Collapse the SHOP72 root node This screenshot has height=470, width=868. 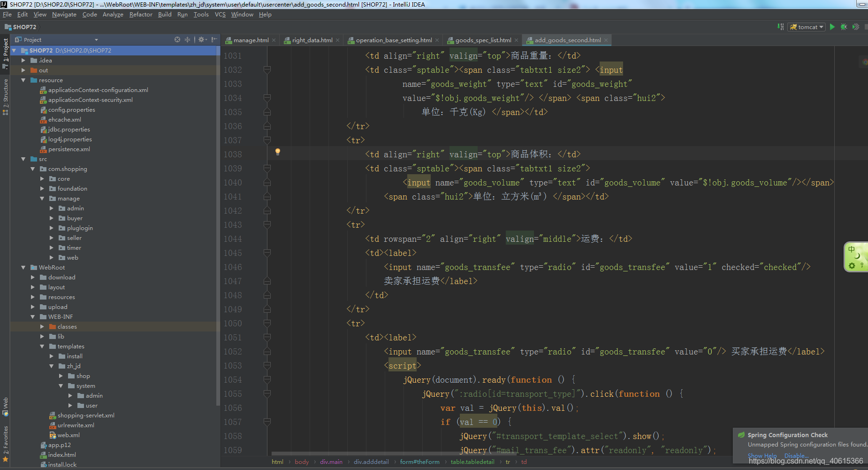[14, 50]
